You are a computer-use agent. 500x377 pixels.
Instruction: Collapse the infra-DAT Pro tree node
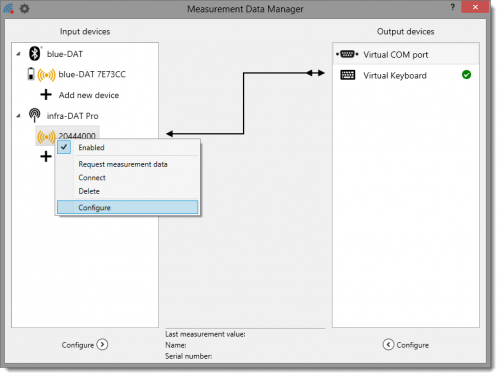19,116
